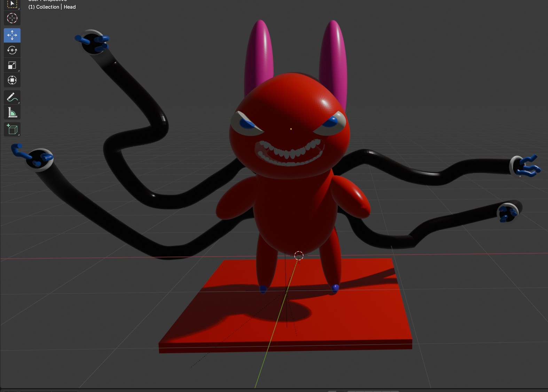Select the Select Box tool
The width and height of the screenshot is (548, 392).
[12, 4]
